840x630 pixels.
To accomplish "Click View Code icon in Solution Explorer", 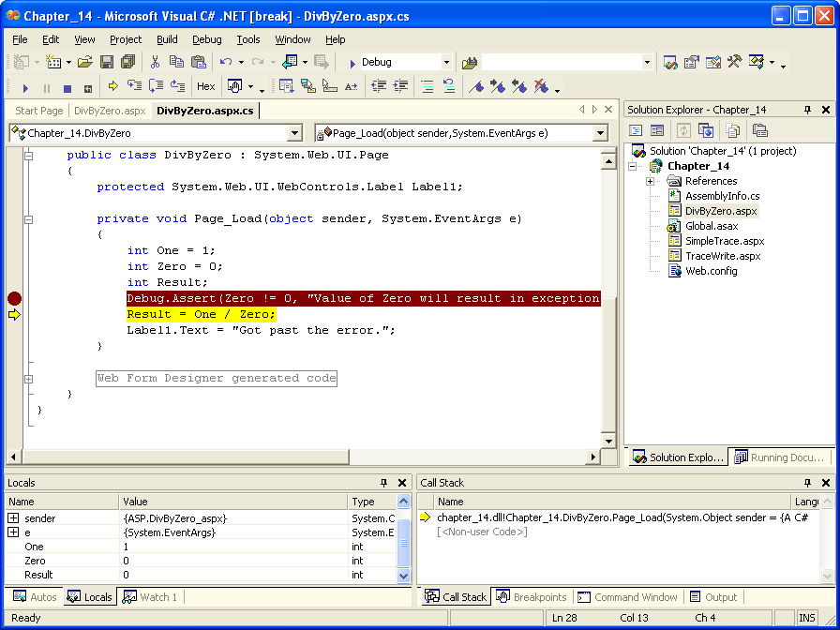I will click(636, 130).
